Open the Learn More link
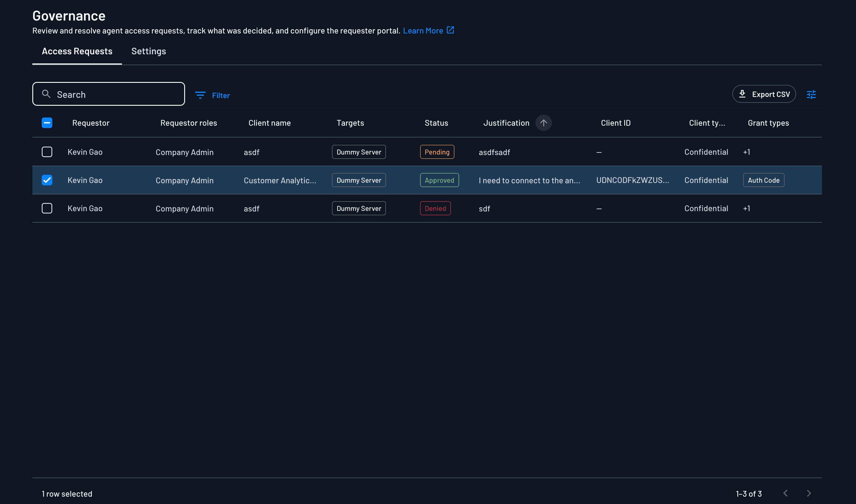The image size is (856, 504). tap(423, 31)
